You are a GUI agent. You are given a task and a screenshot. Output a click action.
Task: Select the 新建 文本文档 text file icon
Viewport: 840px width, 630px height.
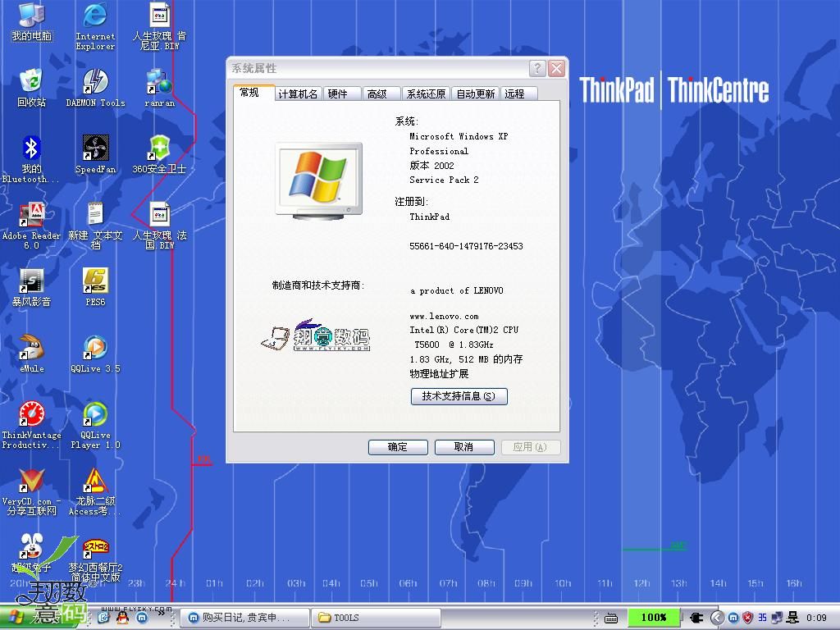pyautogui.click(x=95, y=226)
